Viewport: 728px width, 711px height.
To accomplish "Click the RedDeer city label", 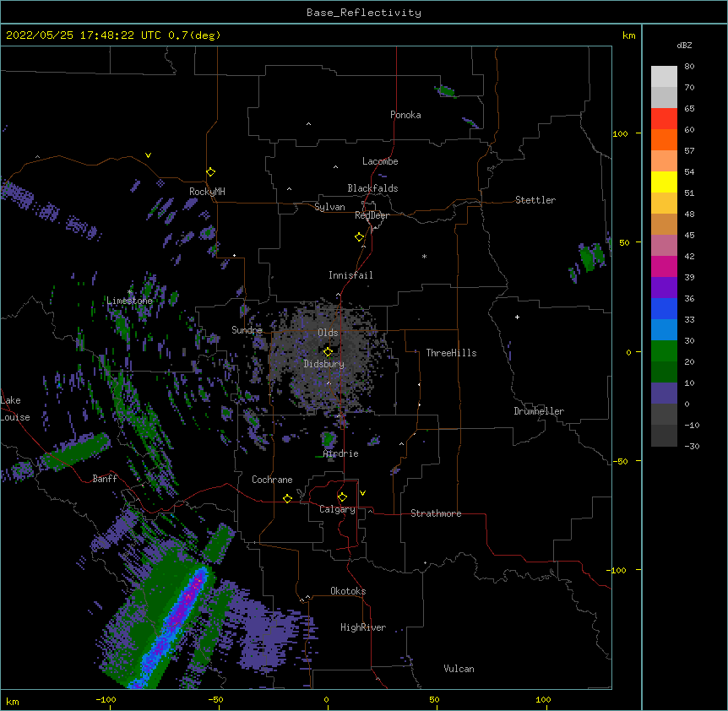I will tap(372, 215).
